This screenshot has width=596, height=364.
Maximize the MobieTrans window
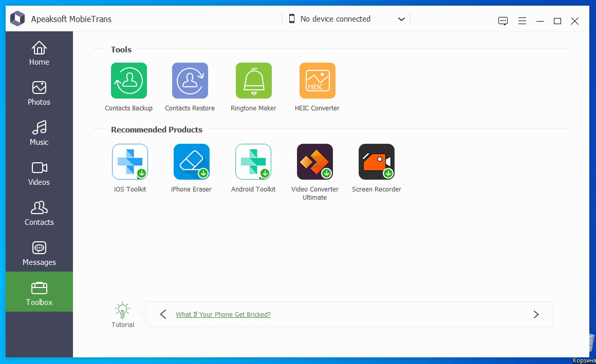[557, 21]
